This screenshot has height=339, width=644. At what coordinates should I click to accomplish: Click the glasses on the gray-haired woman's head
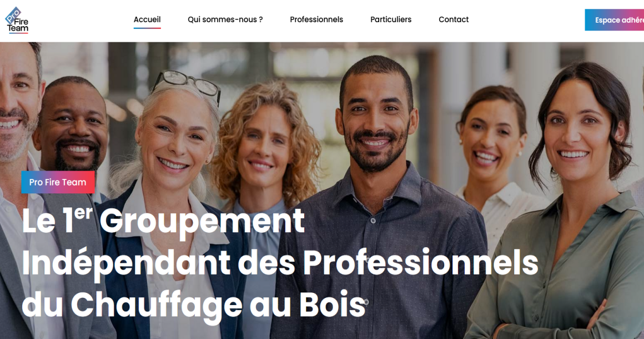187,84
